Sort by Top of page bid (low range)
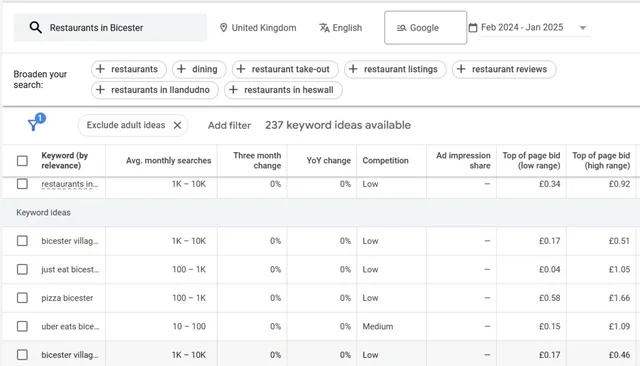 pyautogui.click(x=531, y=160)
